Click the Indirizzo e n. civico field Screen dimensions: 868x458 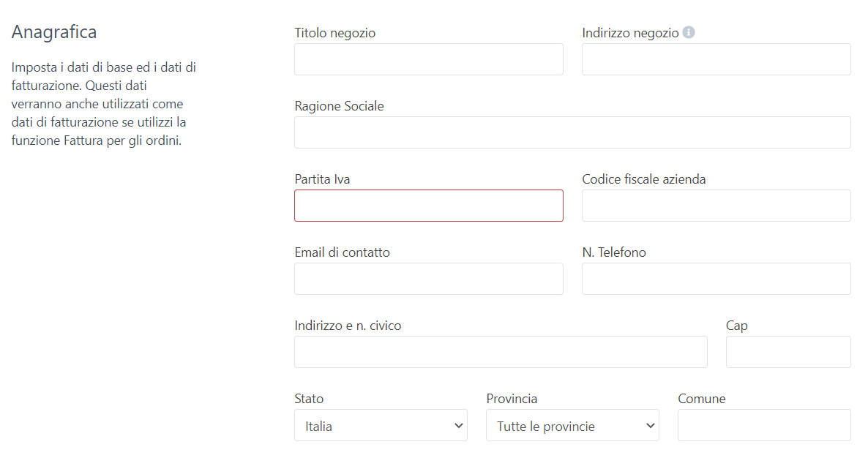click(501, 352)
